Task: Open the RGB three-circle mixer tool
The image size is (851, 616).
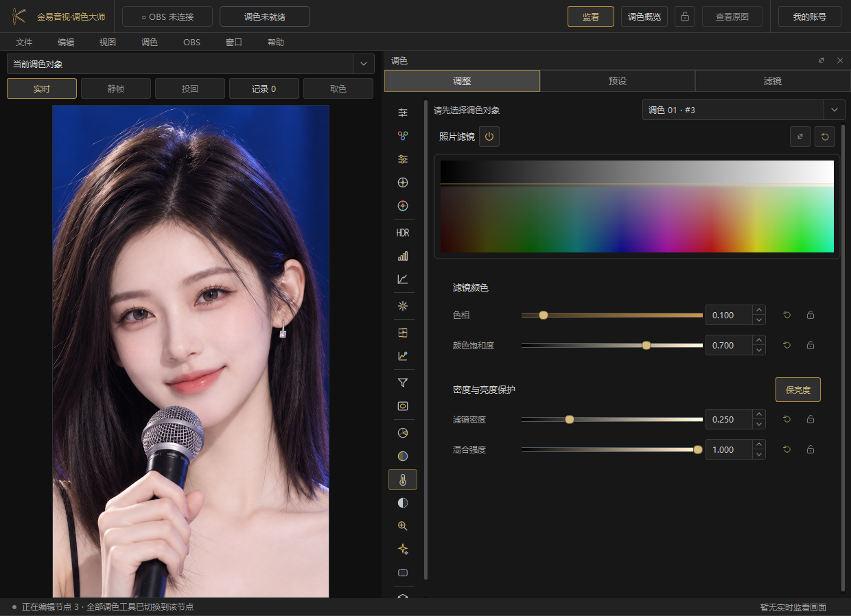Action: click(x=403, y=136)
